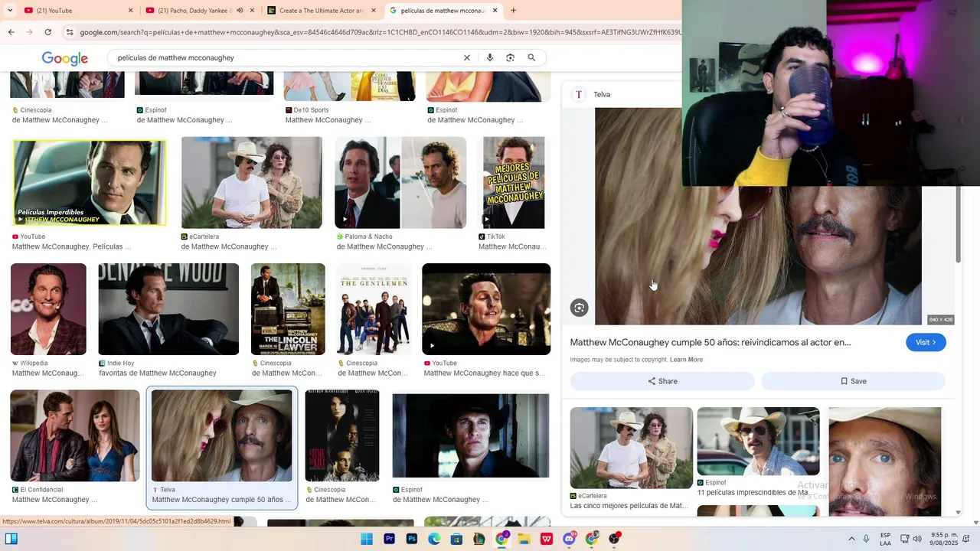The width and height of the screenshot is (980, 551).
Task: Open the Learn More copyright link
Action: (x=686, y=360)
